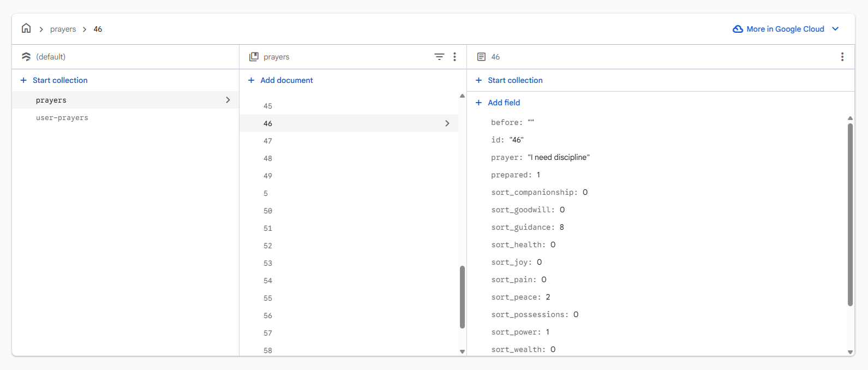Viewport: 868px width, 370px height.
Task: Click the documents list scrollbar thumb
Action: (462, 297)
